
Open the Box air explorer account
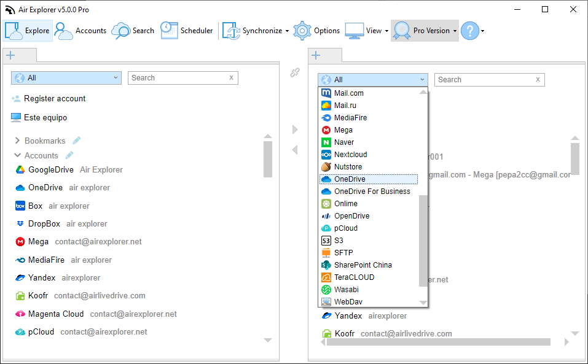coord(52,206)
